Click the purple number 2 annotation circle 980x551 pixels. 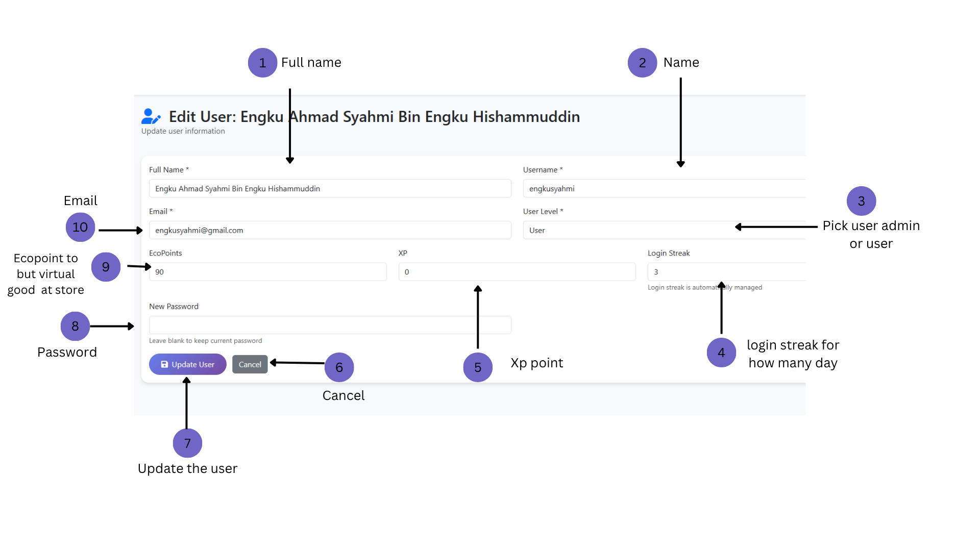(x=642, y=63)
